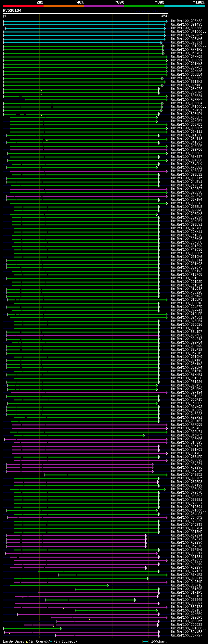Click the hit label UniRef100_Q01KW8
This screenshot has width=208, height=644.
pos(187,64)
